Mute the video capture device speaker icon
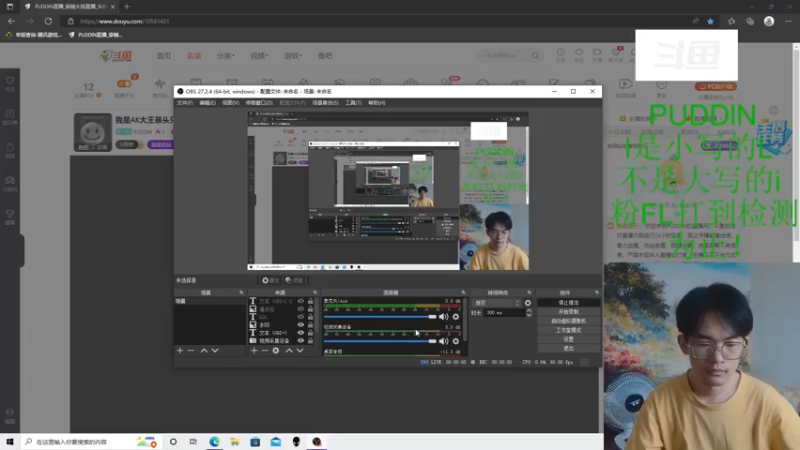This screenshot has width=800, height=450. 443,341
